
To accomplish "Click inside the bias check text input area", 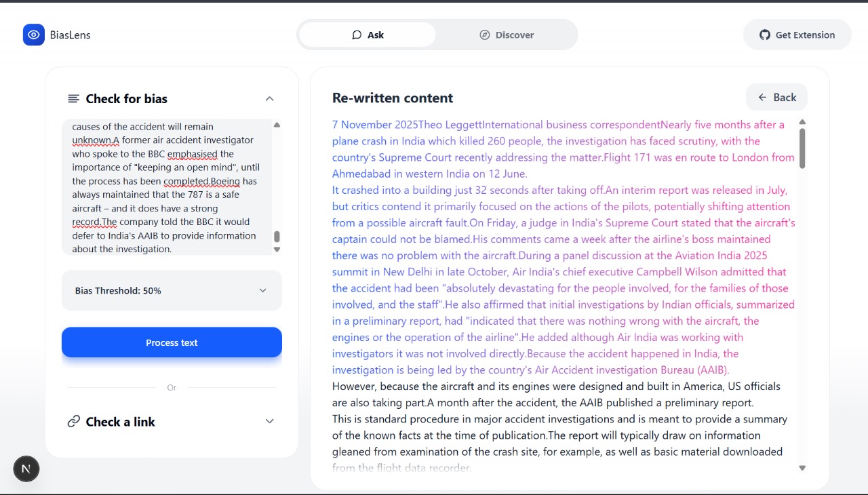I will click(166, 188).
